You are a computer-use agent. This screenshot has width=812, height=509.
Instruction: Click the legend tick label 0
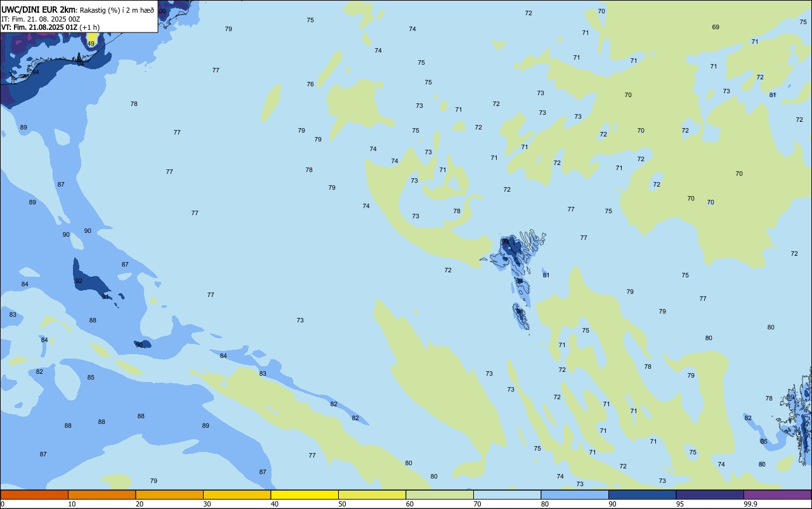pyautogui.click(x=3, y=504)
